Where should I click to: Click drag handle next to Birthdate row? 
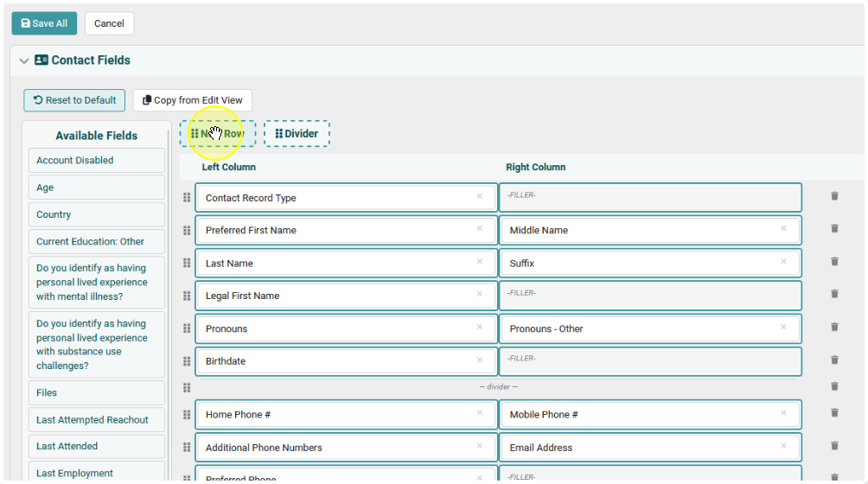(x=187, y=361)
